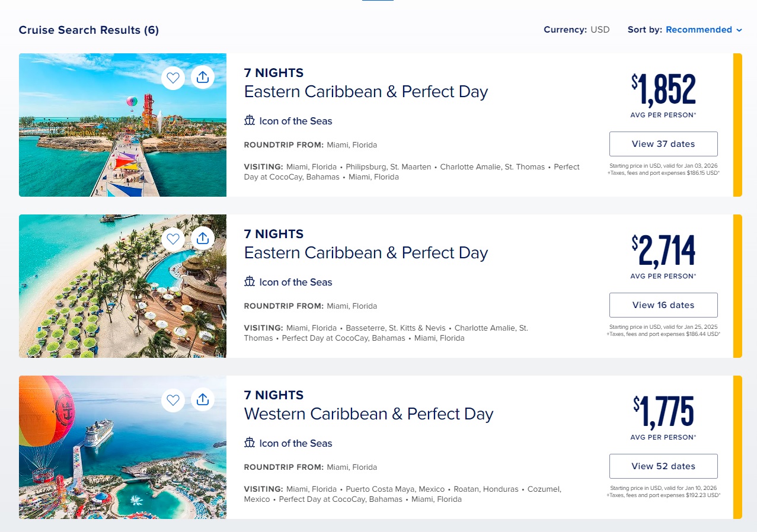Image resolution: width=757 pixels, height=532 pixels.
Task: Open the Sort by Recommended dropdown
Action: [698, 30]
